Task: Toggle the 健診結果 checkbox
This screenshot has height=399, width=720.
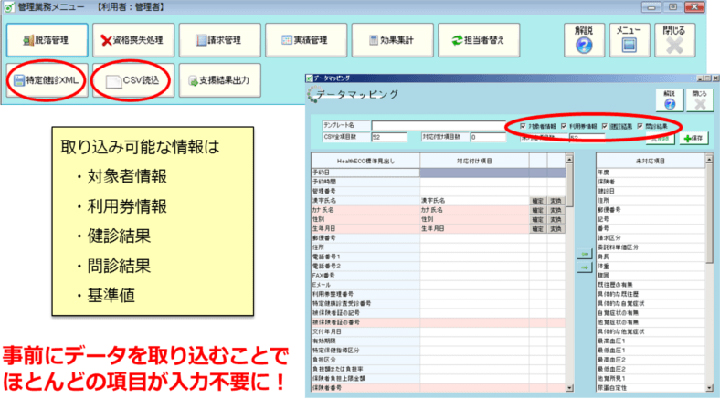Action: click(x=604, y=126)
